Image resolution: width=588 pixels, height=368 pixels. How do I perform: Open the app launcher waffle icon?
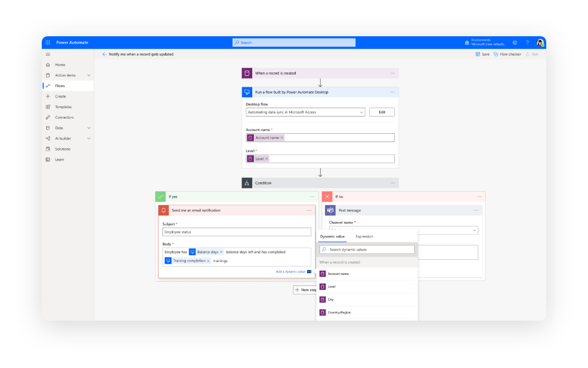48,42
